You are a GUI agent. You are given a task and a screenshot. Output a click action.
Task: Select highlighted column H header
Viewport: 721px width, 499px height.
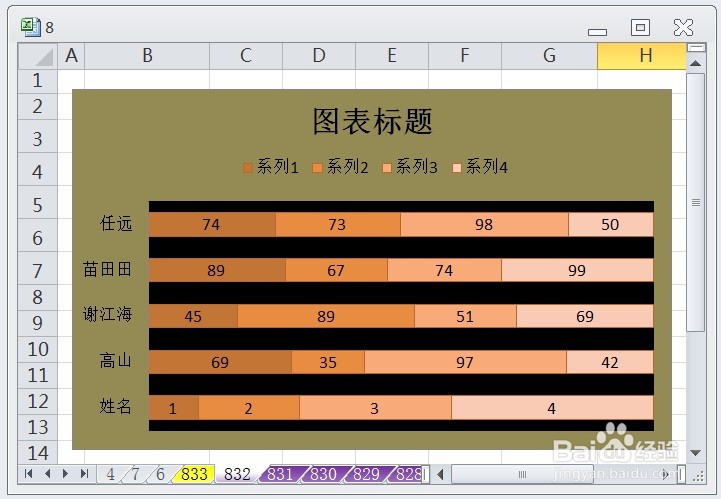(641, 56)
